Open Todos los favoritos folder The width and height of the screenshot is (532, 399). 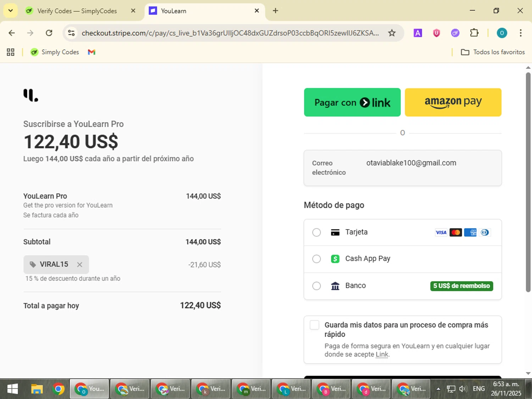click(493, 52)
